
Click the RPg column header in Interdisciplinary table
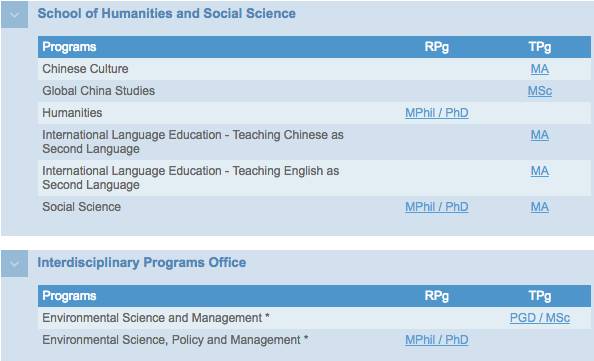click(x=437, y=296)
